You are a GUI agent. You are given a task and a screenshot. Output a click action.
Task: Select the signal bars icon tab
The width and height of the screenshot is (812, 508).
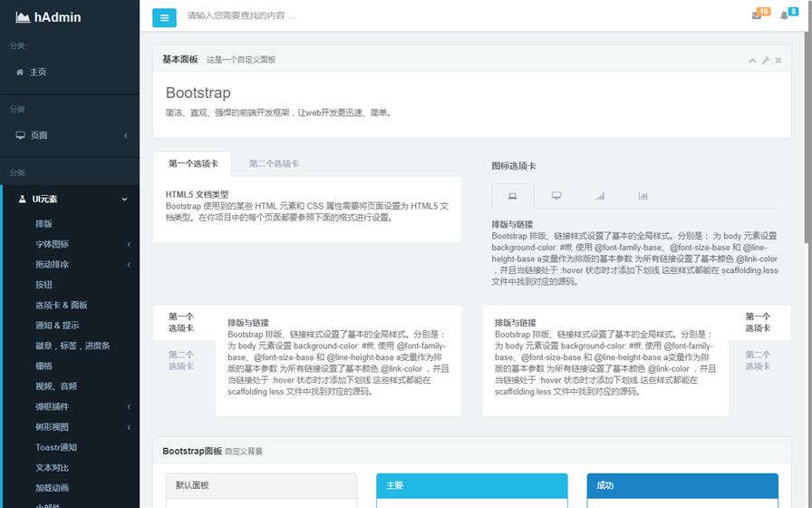tap(600, 196)
